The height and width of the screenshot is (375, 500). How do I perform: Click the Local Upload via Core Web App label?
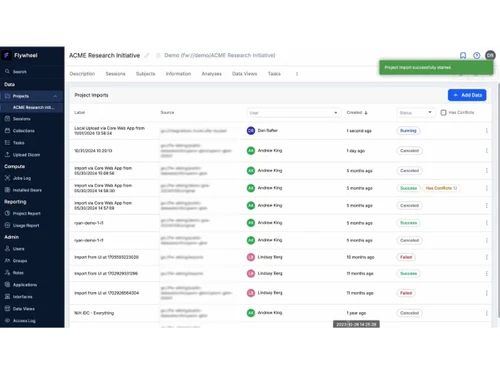pos(109,131)
